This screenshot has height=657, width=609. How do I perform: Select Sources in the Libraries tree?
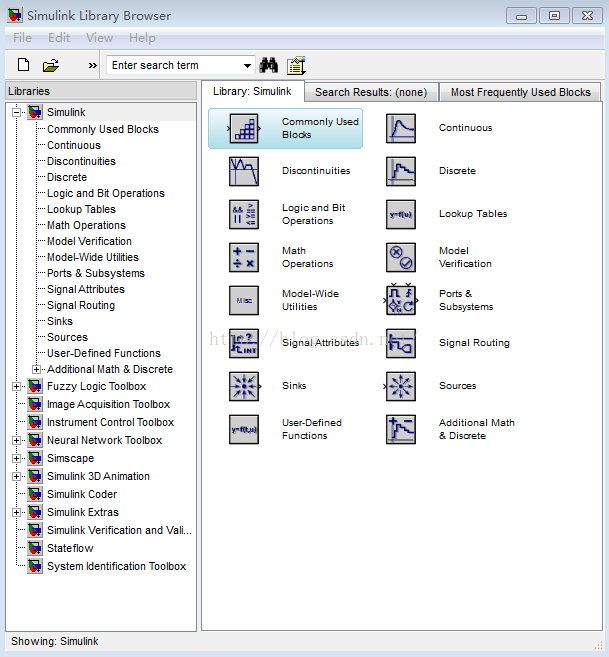[x=67, y=337]
